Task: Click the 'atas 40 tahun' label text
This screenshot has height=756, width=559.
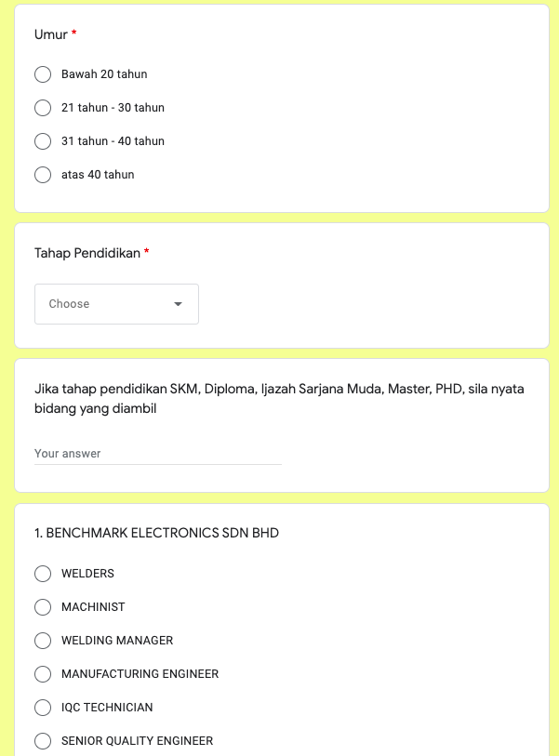Action: click(98, 175)
